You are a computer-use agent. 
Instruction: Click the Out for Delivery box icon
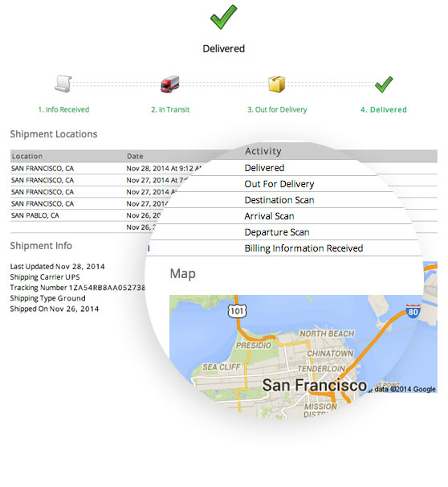[276, 84]
